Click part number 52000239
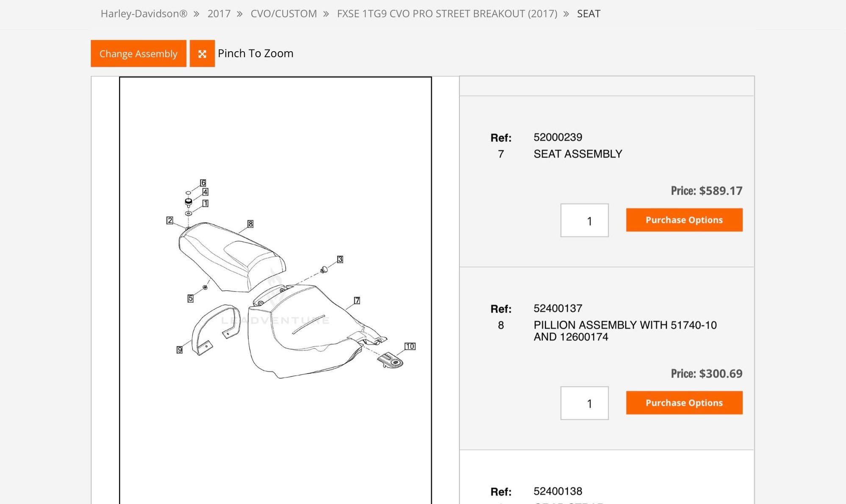 point(558,137)
